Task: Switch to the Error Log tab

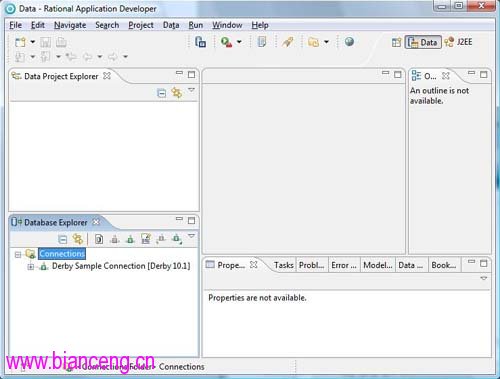Action: (344, 265)
